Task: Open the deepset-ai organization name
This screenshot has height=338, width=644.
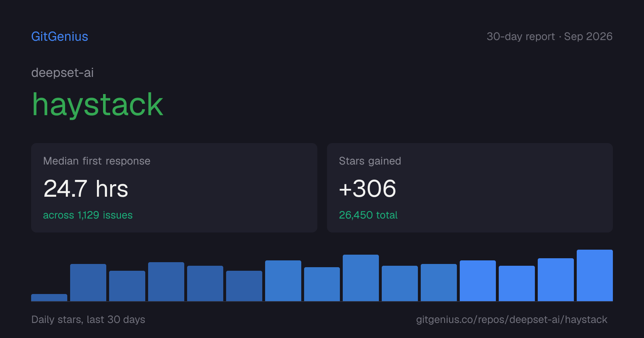Action: 62,73
